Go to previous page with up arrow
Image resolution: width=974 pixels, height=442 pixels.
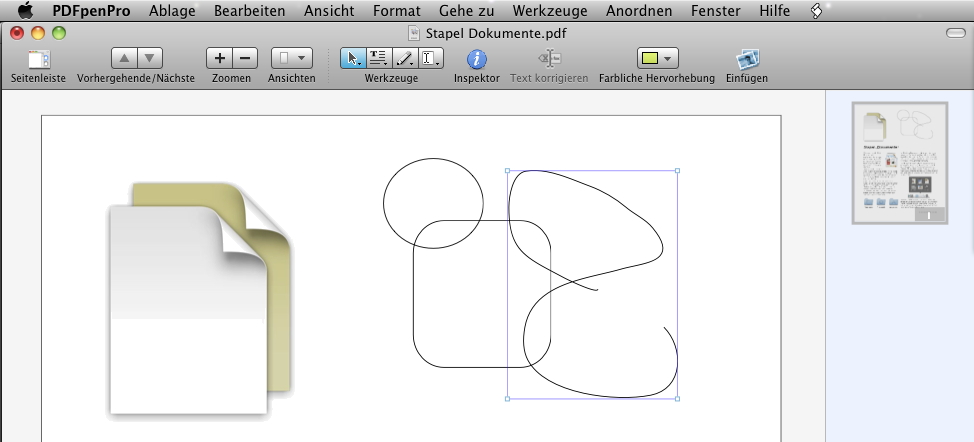[x=123, y=59]
